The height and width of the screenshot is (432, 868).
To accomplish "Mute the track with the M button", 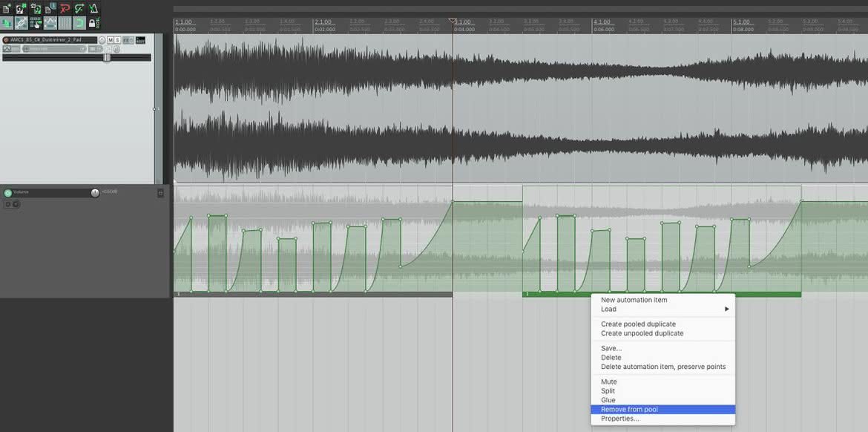I will (x=110, y=40).
